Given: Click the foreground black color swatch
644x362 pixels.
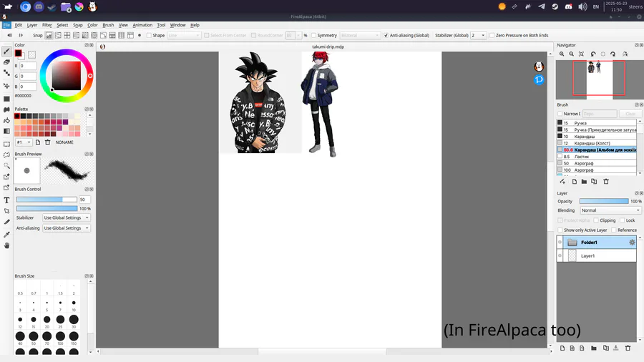Looking at the screenshot, I should tap(18, 54).
